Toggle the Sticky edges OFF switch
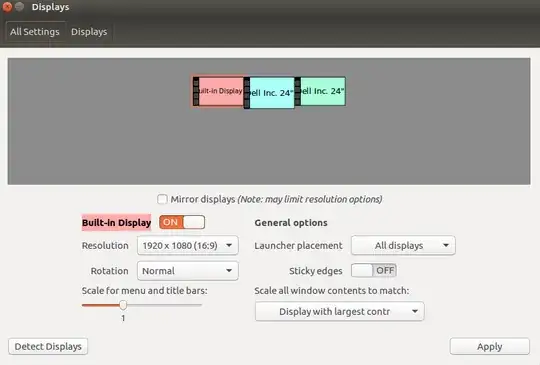Screen dimensions: 540x365 [374, 271]
